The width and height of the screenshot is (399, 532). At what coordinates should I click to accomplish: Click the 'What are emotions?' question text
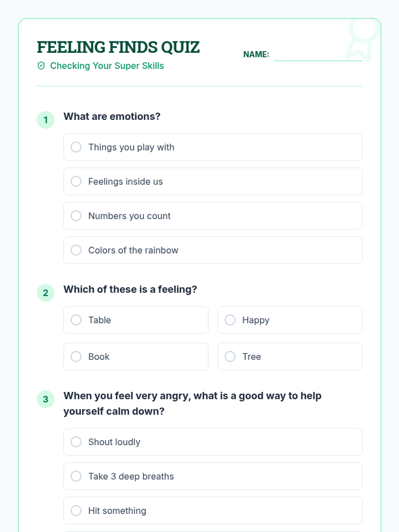112,116
